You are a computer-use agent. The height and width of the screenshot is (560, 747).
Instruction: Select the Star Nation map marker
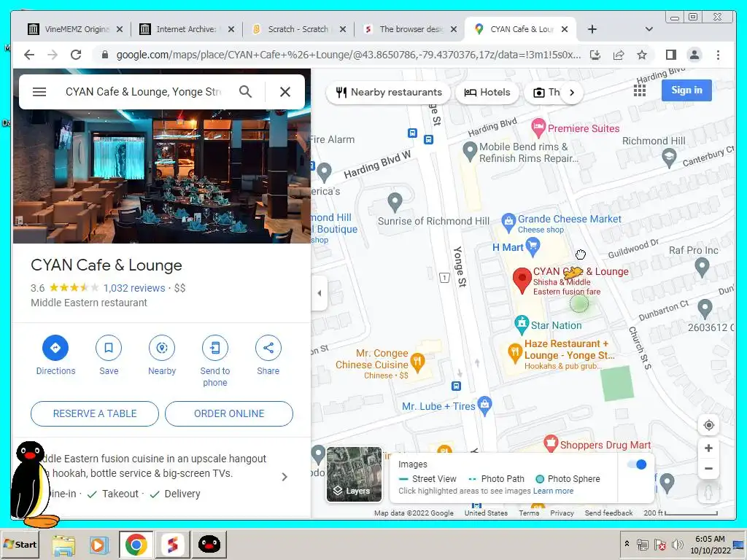[x=522, y=324]
